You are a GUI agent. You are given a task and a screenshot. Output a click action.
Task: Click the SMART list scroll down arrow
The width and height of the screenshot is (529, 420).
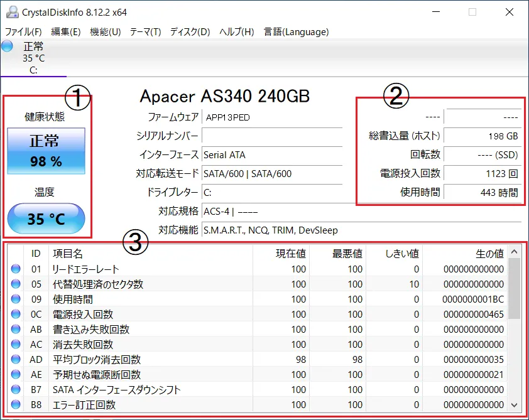tap(514, 405)
